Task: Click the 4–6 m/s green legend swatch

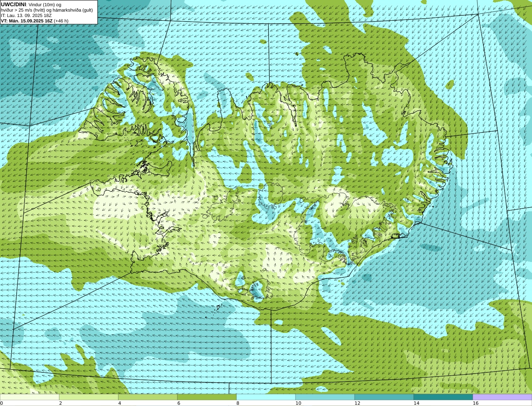Action: (x=148, y=397)
